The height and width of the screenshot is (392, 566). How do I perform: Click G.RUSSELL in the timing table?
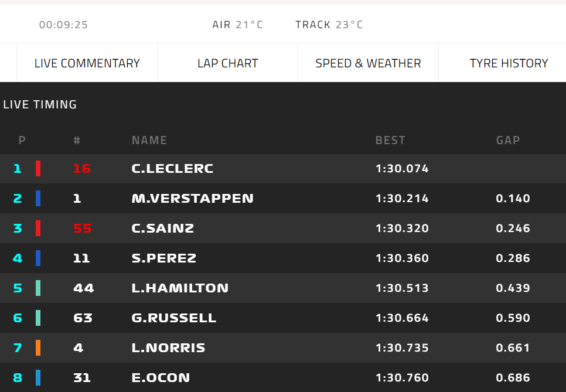(x=173, y=318)
